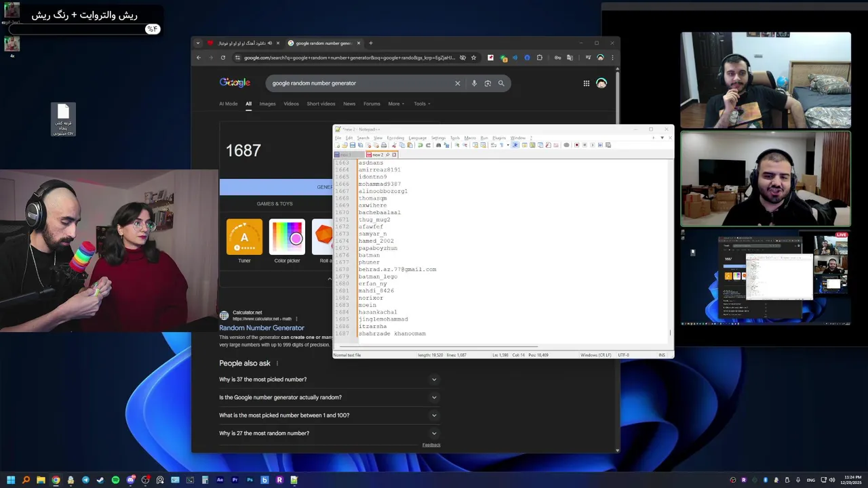Open Spotify from the taskbar
Viewport: 868px width, 488px height.
115,480
